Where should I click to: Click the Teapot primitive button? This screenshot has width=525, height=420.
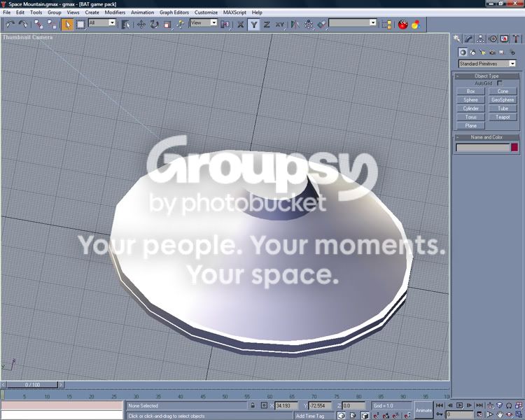503,117
